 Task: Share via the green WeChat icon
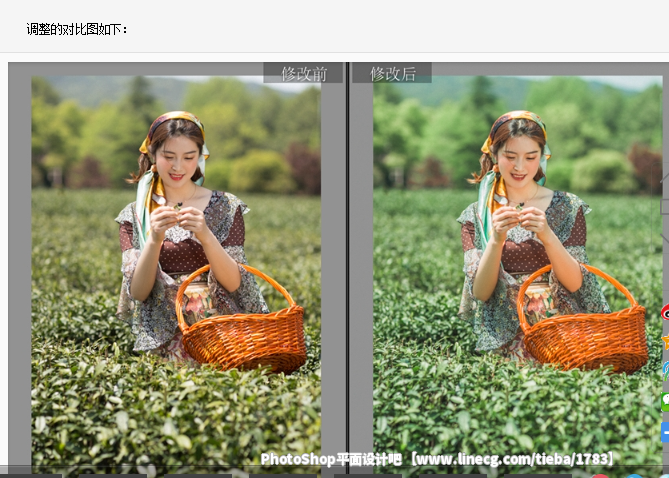665,402
